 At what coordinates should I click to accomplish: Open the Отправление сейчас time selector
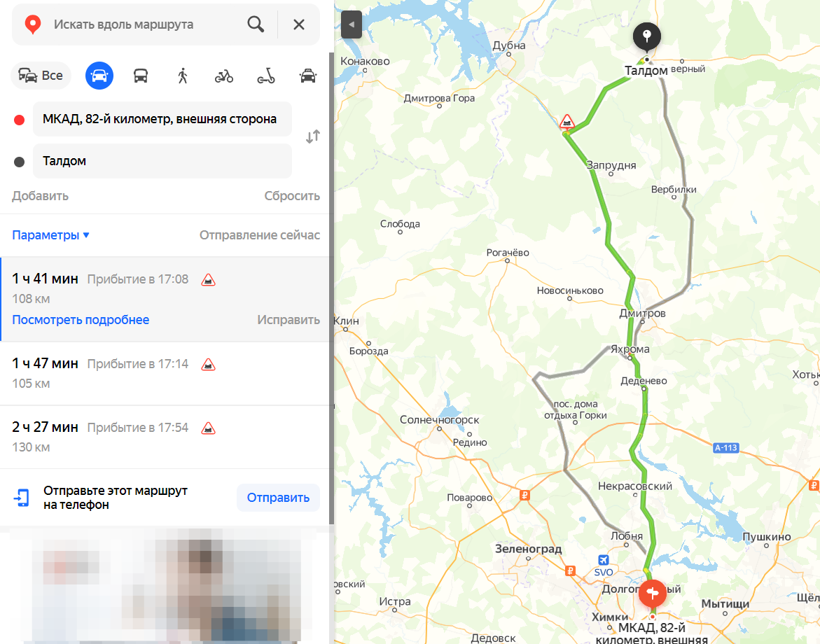point(259,235)
